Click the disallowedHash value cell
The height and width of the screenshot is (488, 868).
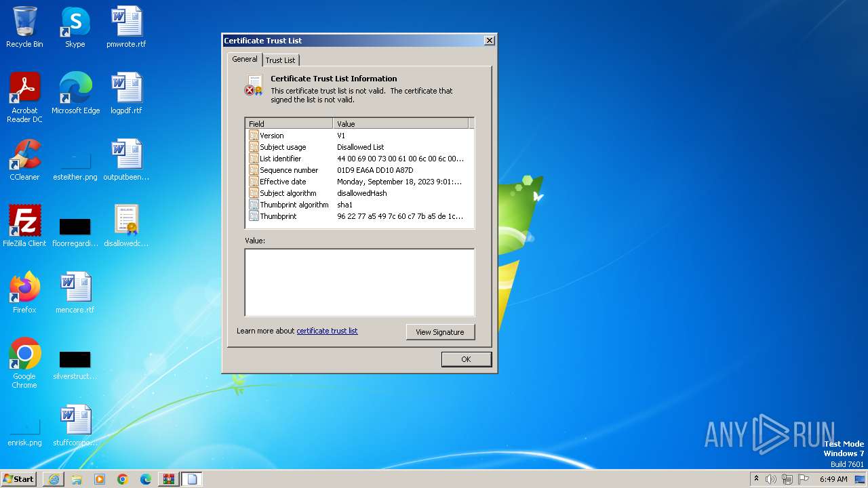tap(361, 193)
